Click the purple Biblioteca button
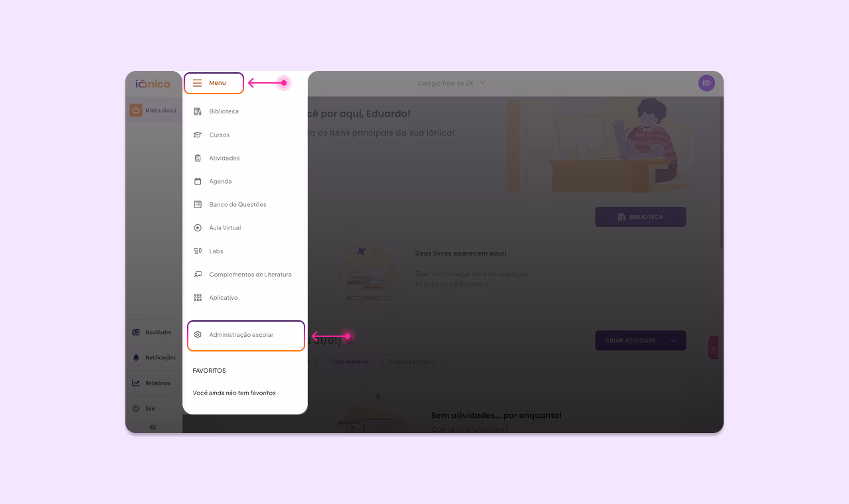 coord(641,217)
